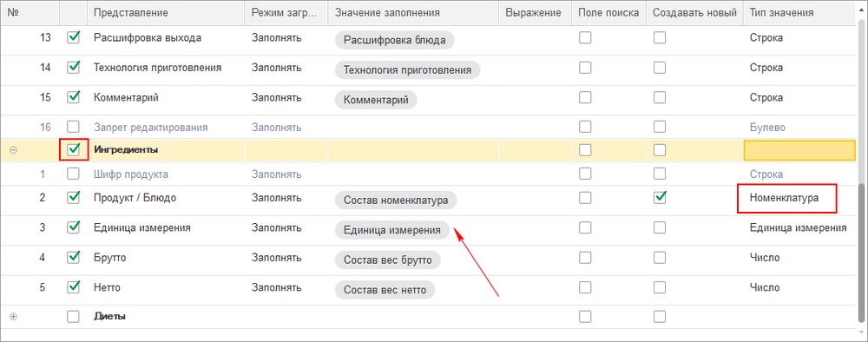Disable Создавать новый for Продукт / Блюдо
This screenshot has width=868, height=342.
coord(660,198)
